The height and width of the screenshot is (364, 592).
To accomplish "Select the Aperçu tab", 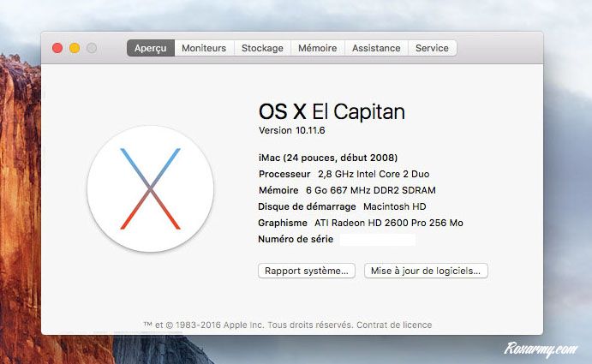I will click(x=150, y=49).
